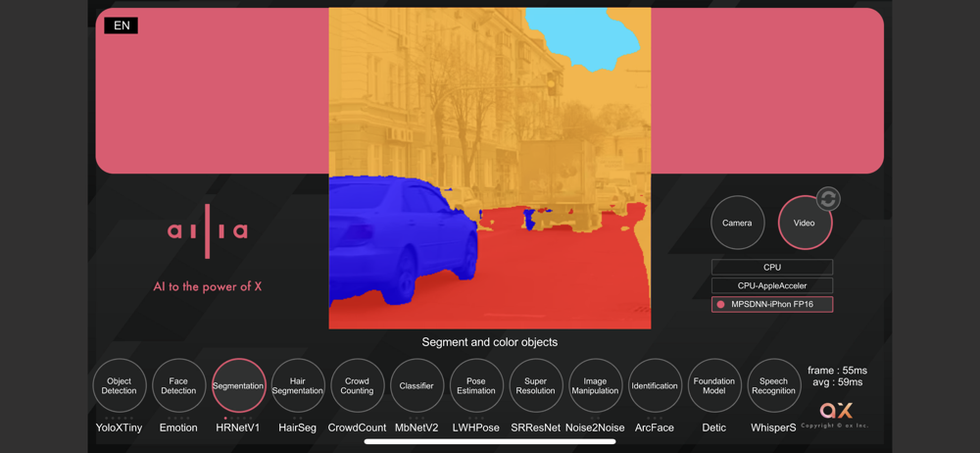
Task: Switch input to Video
Action: click(x=805, y=223)
